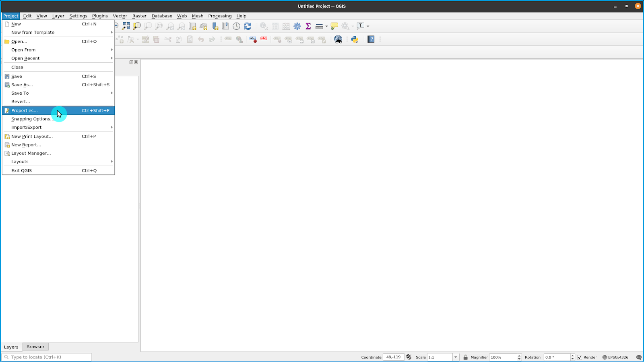Select the Save menu entry
The width and height of the screenshot is (644, 362).
coord(58,77)
